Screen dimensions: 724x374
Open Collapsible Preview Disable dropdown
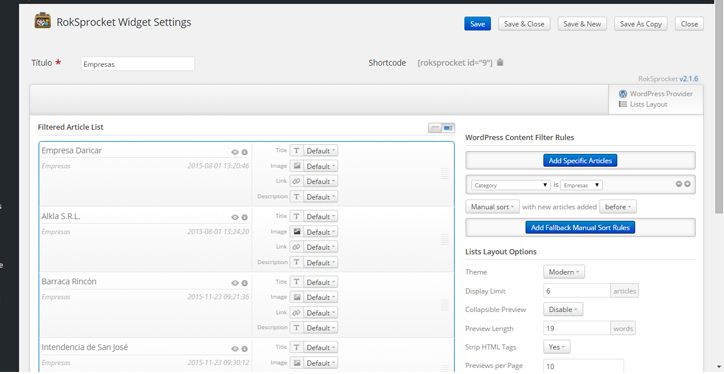[563, 309]
